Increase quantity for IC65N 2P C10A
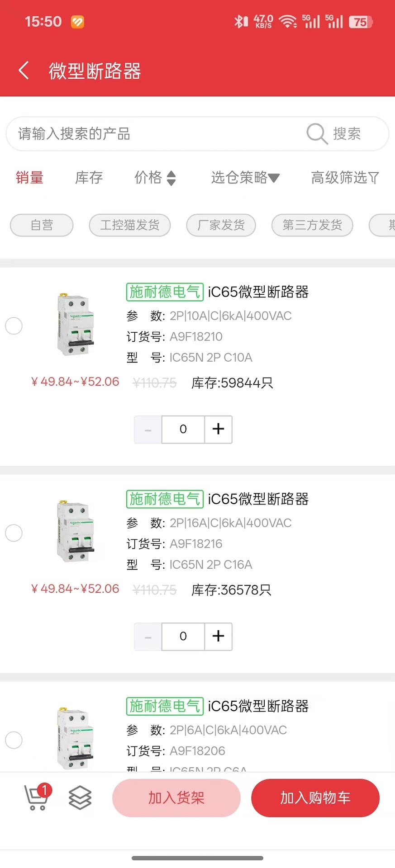Screen dimensions: 395x868 pyautogui.click(x=218, y=429)
